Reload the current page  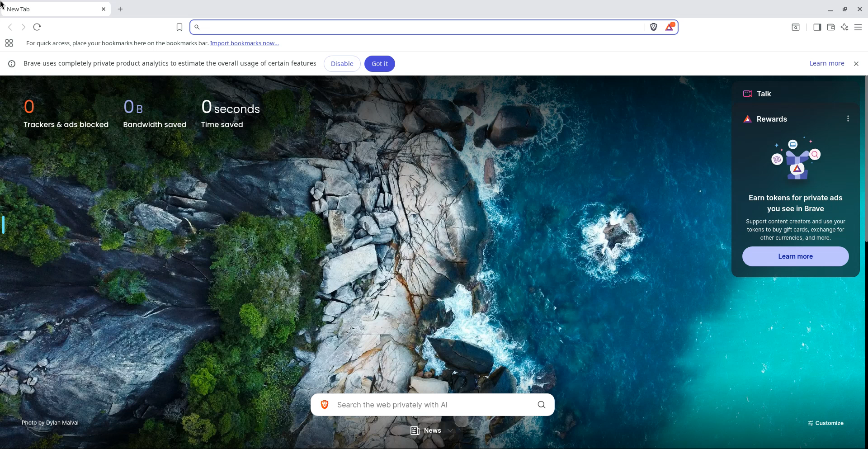point(37,27)
